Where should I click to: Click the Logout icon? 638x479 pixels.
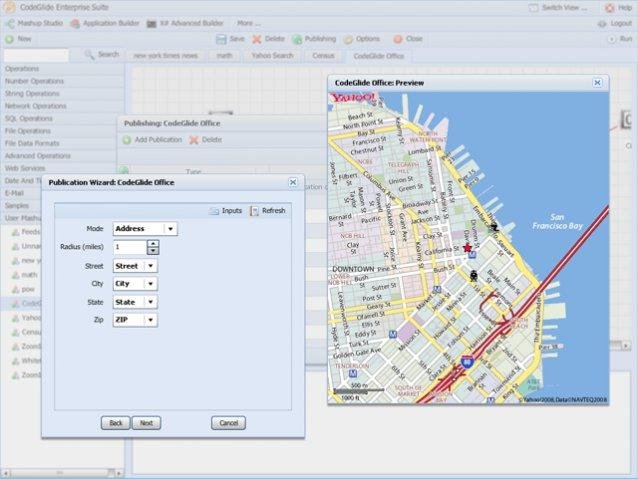[x=602, y=24]
